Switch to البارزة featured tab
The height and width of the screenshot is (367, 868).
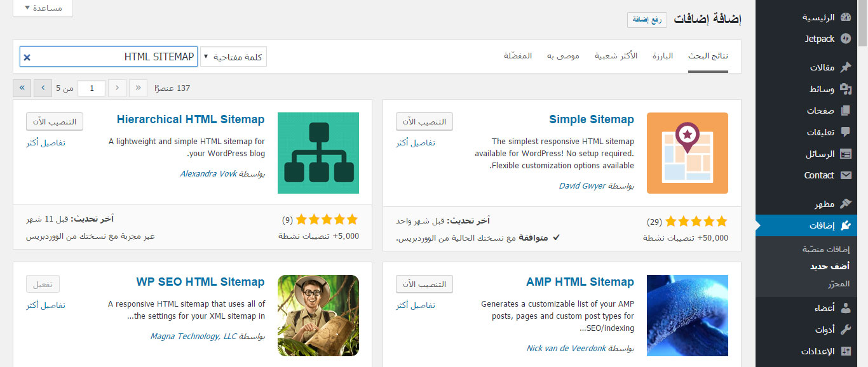tap(663, 56)
